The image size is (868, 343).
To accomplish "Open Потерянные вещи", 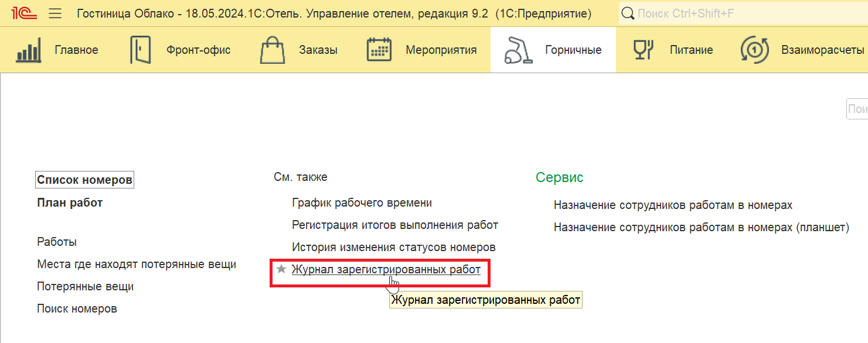I will pos(85,286).
